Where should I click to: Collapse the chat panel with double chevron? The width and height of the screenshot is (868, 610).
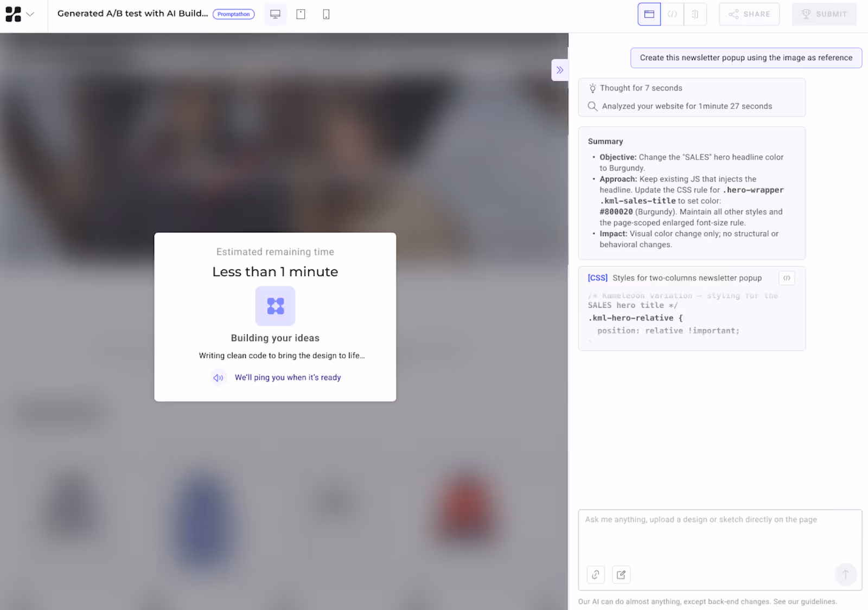[x=560, y=70]
